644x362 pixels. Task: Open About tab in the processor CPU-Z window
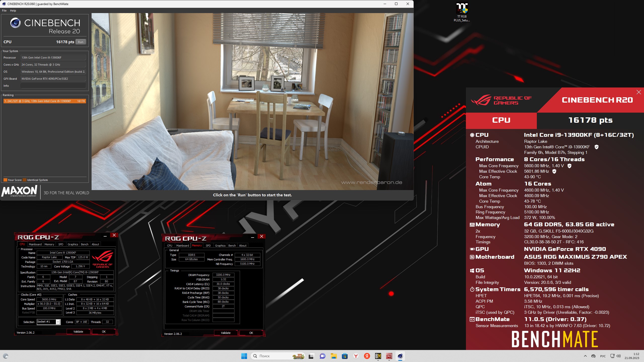[x=95, y=244]
